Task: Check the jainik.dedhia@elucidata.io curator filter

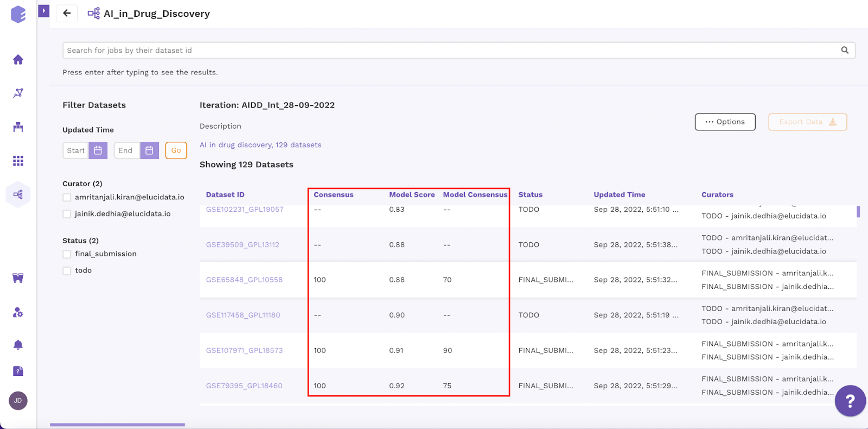Action: coord(67,214)
